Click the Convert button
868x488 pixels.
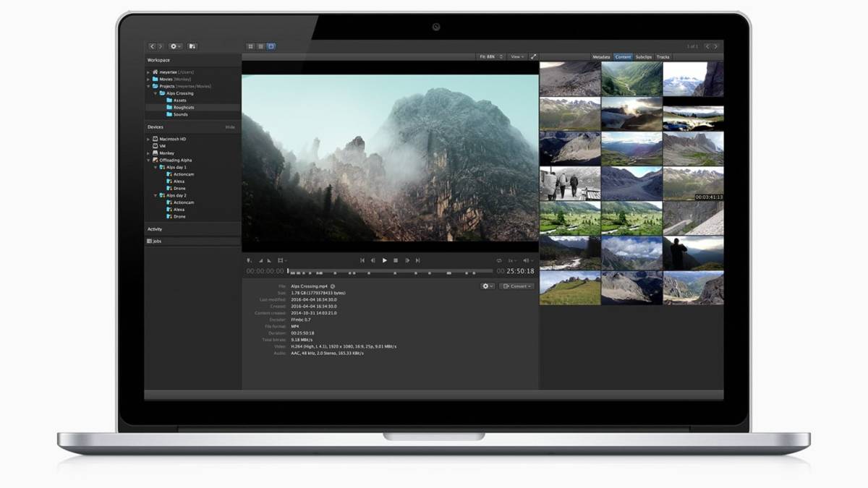coord(518,286)
